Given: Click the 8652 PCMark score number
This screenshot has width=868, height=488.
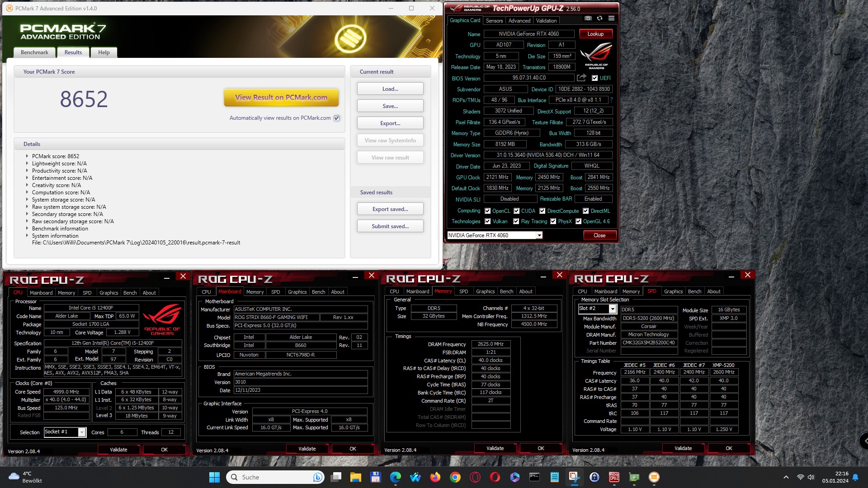Looking at the screenshot, I should click(x=84, y=99).
